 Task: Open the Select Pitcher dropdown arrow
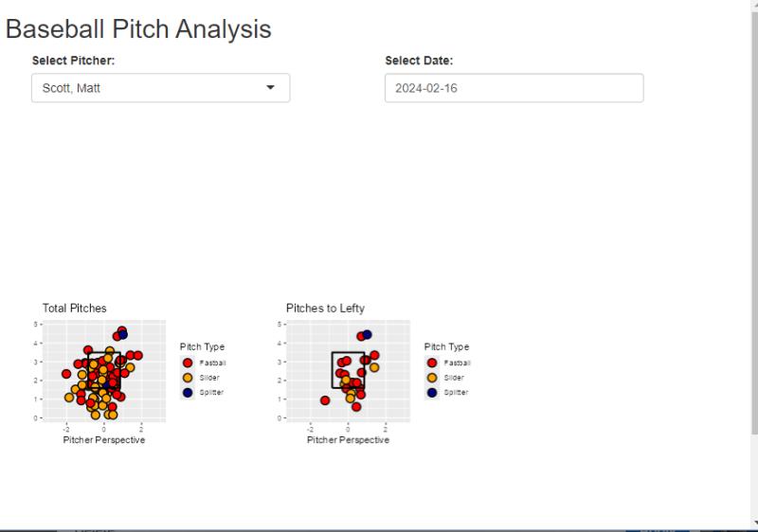coord(270,87)
